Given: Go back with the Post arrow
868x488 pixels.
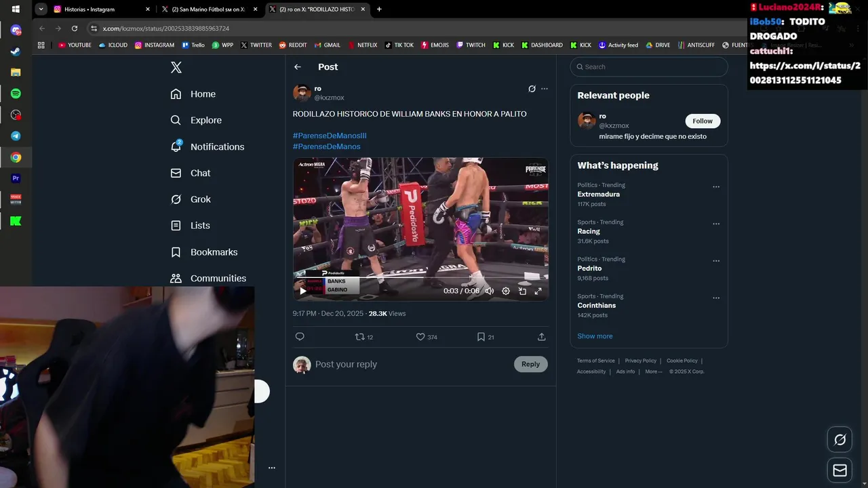Looking at the screenshot, I should (298, 67).
